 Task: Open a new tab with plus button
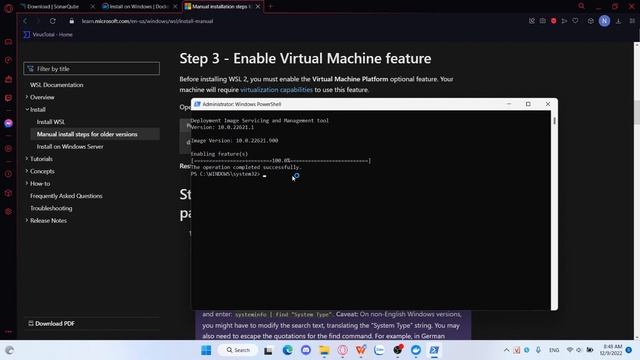tap(270, 6)
